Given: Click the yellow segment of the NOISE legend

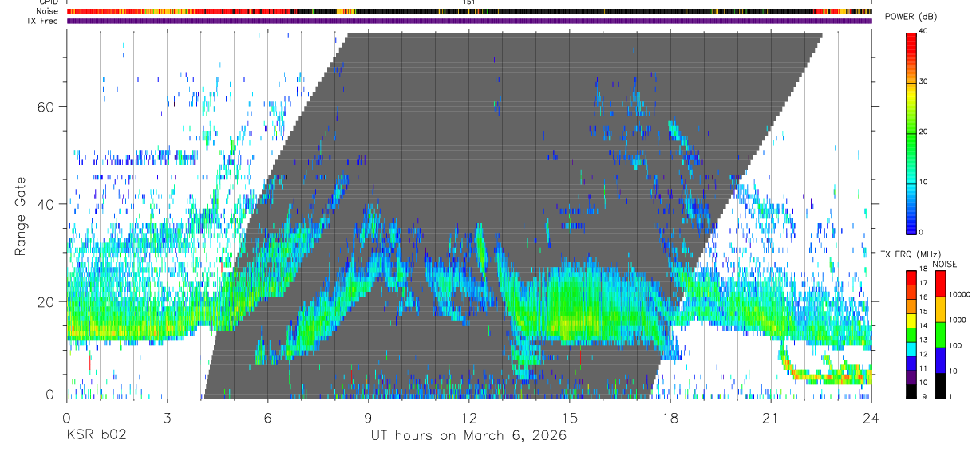Looking at the screenshot, I should click(939, 309).
